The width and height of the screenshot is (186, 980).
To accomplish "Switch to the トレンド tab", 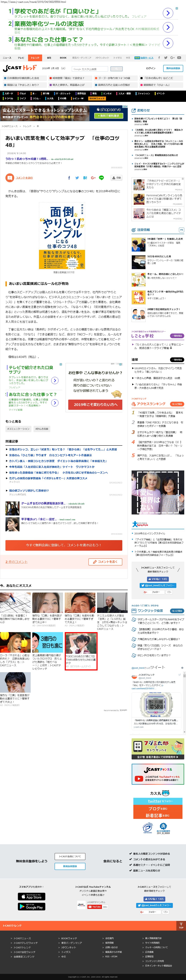I will point(35,58).
